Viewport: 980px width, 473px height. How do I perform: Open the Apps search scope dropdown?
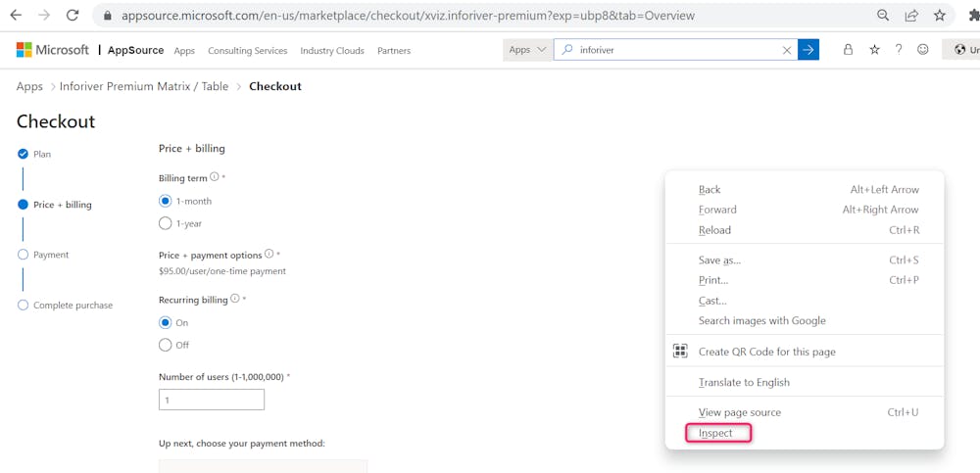coord(527,50)
